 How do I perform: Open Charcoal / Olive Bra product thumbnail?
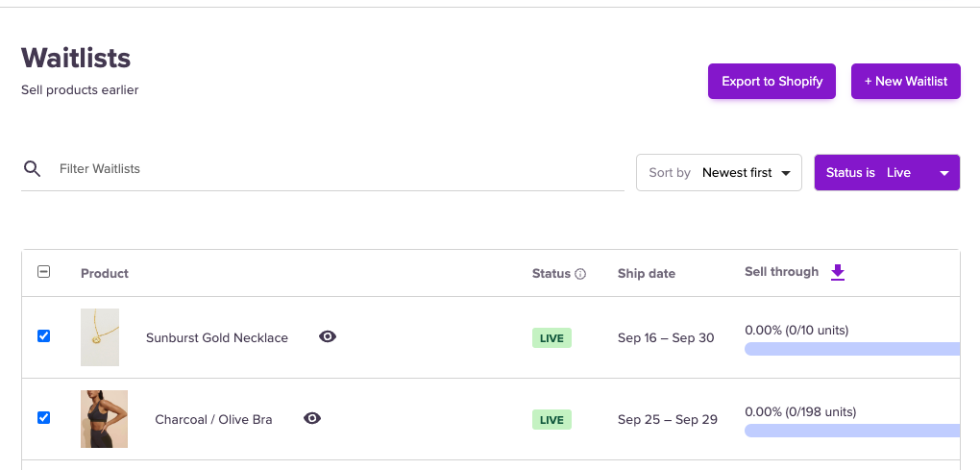(104, 418)
